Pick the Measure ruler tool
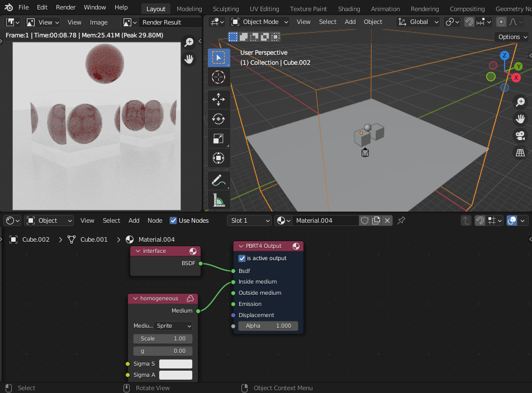 pyautogui.click(x=218, y=199)
